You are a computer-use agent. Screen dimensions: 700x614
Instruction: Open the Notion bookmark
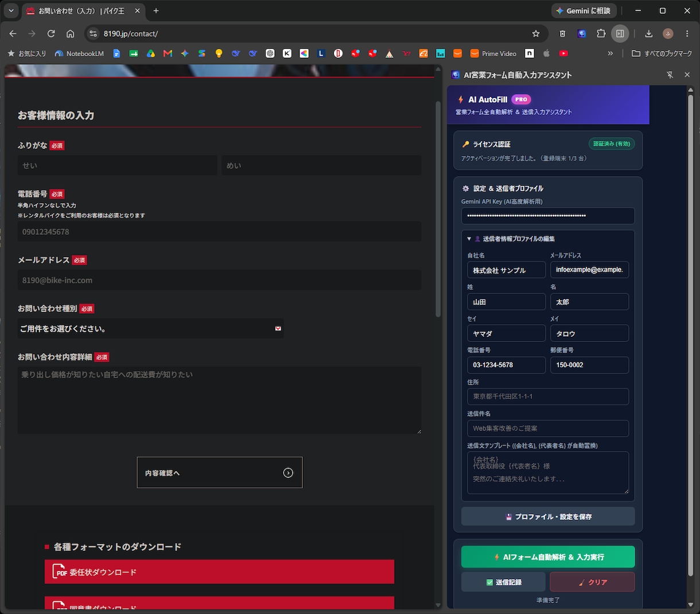coord(530,53)
